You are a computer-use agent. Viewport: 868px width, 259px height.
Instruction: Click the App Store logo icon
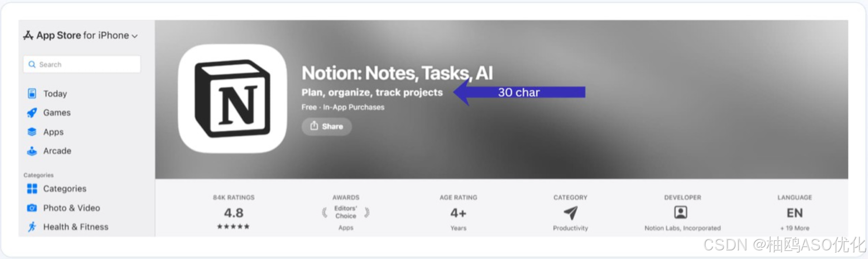28,35
